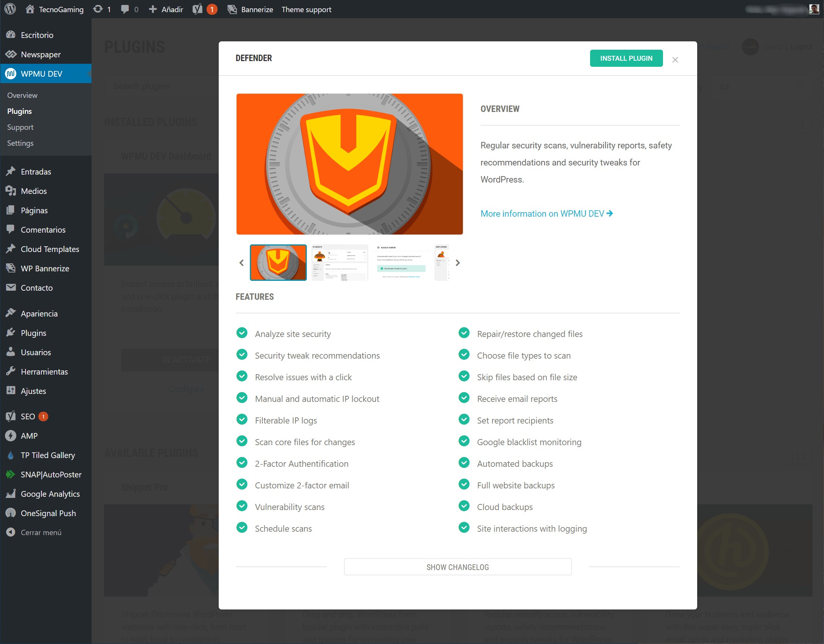Click 'Google blacklist monitoring' feature text
The image size is (824, 644).
[529, 442]
